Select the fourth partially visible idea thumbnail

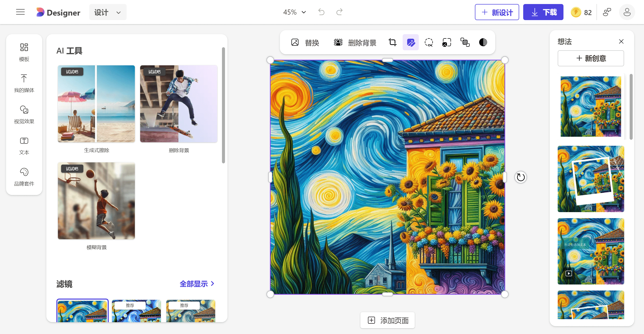point(591,305)
